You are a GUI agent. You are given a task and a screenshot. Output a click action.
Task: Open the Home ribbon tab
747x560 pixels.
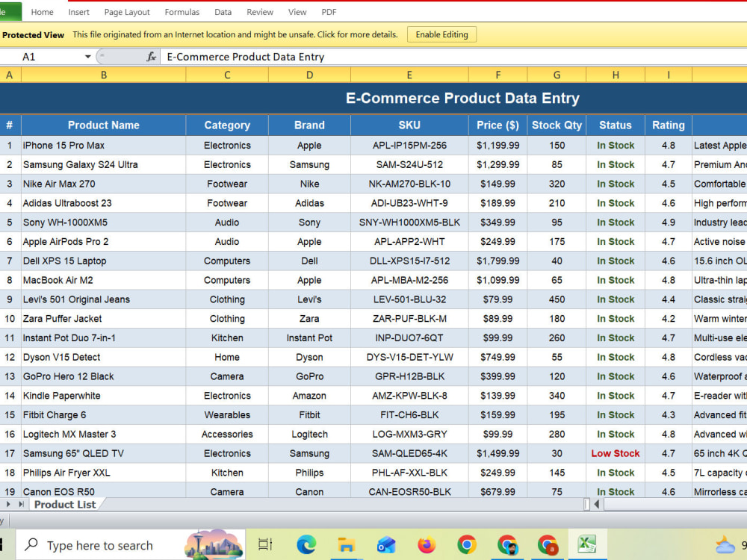[x=42, y=12]
